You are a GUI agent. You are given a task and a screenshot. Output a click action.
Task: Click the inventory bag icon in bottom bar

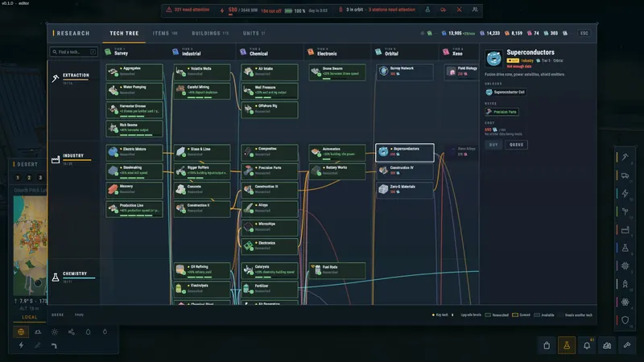coord(547,346)
